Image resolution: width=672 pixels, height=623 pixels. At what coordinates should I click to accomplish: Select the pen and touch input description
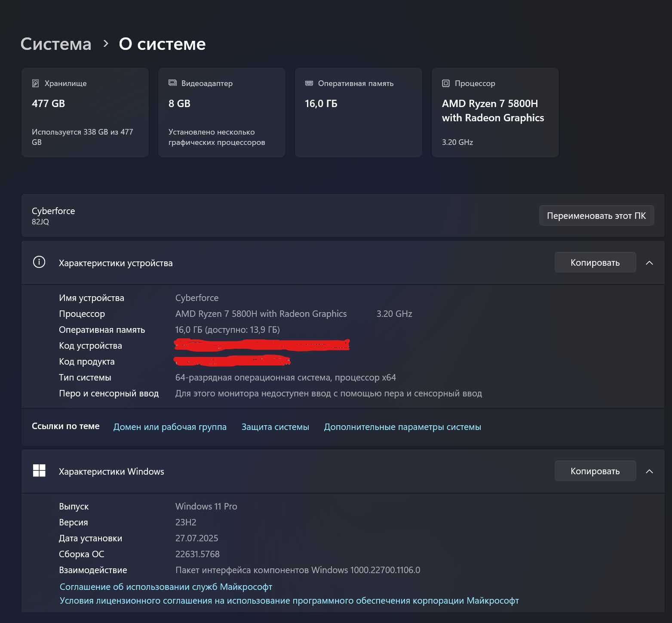coord(328,393)
